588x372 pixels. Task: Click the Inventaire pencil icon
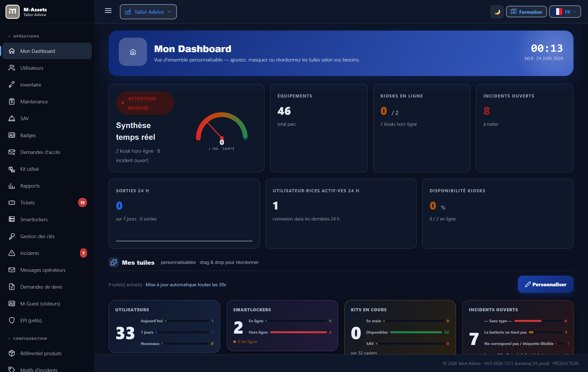12,85
